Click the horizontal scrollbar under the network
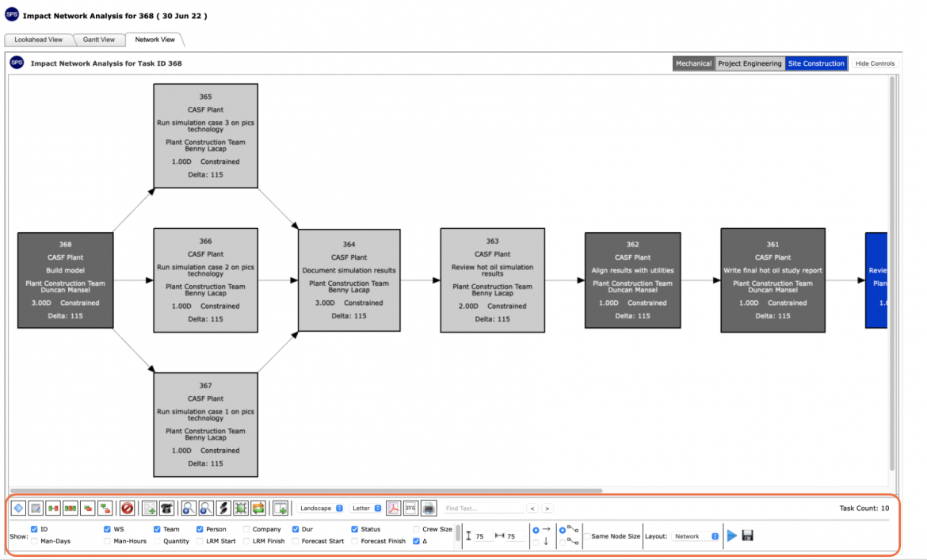 pos(307,490)
